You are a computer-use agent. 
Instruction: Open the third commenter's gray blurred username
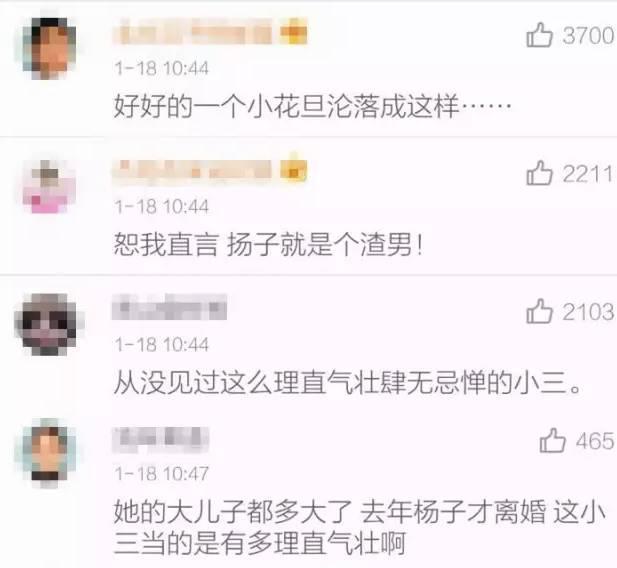coord(169,307)
